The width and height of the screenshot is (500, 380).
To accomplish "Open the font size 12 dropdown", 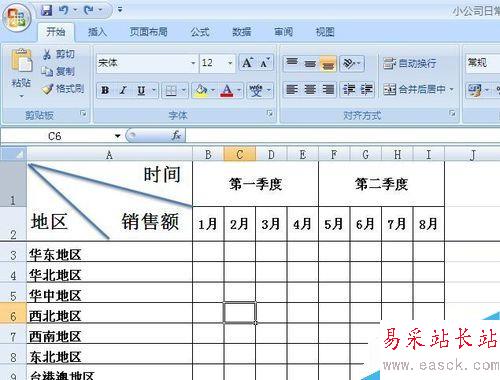I will [x=230, y=63].
